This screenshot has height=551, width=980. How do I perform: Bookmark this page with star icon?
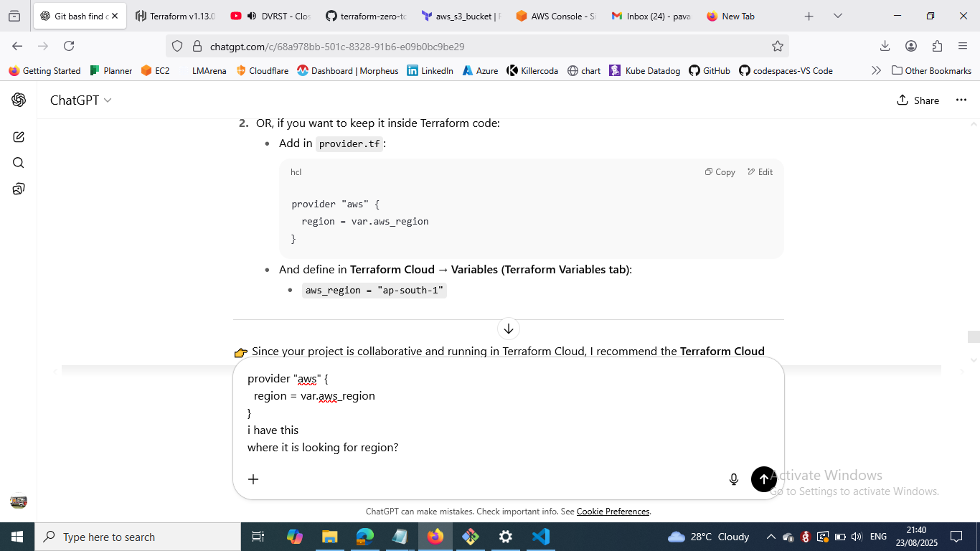pyautogui.click(x=777, y=47)
